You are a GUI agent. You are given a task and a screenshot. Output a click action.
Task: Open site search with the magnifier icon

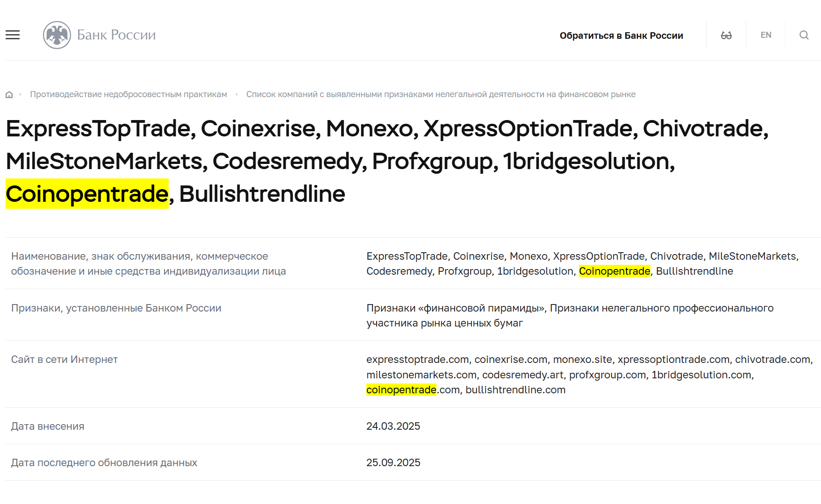tap(804, 35)
